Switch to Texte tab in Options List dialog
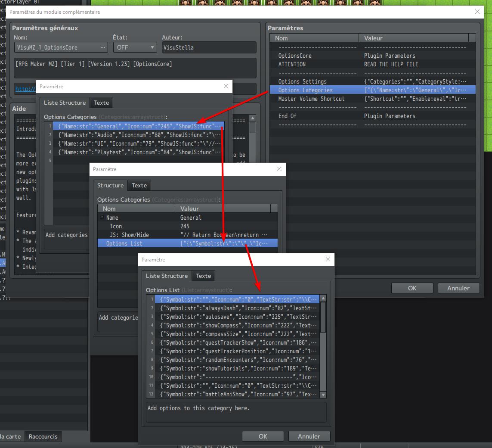 coord(203,276)
